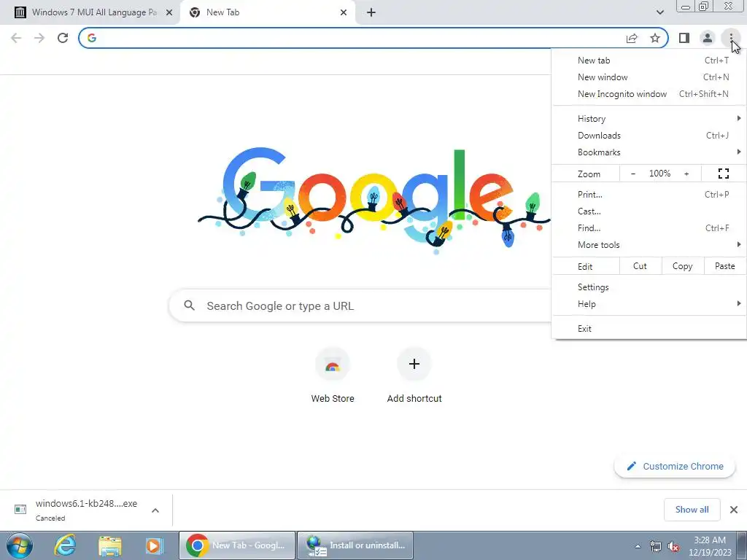Go forward with the forward arrow
747x560 pixels.
tap(39, 38)
